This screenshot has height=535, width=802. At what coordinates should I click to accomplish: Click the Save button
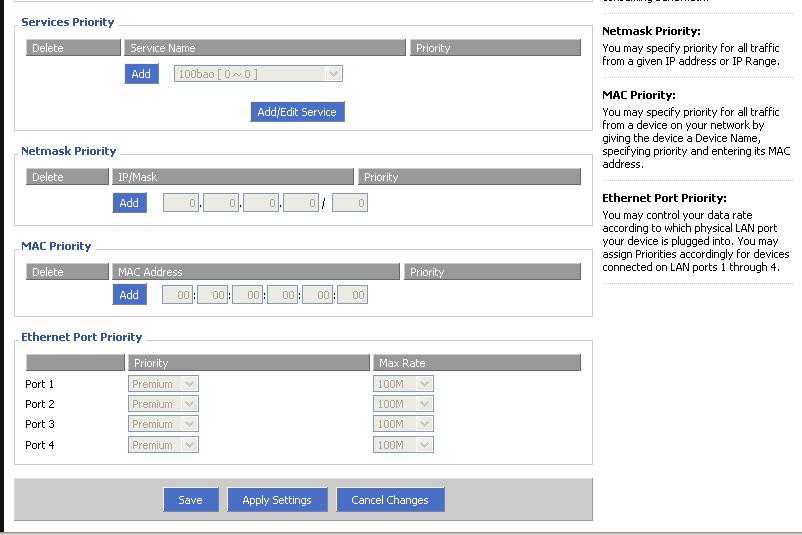pyautogui.click(x=191, y=500)
